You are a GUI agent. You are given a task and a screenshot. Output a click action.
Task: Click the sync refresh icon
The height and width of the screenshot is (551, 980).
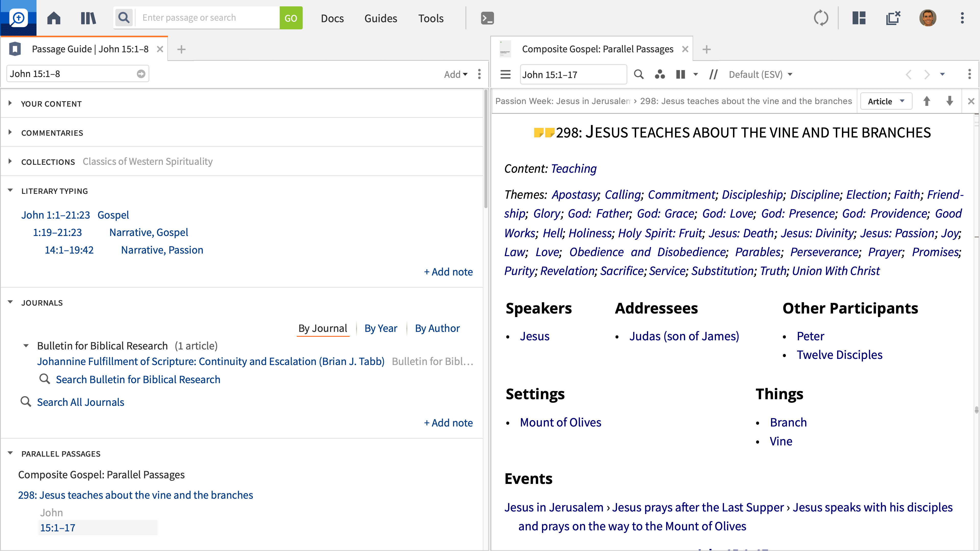click(820, 18)
